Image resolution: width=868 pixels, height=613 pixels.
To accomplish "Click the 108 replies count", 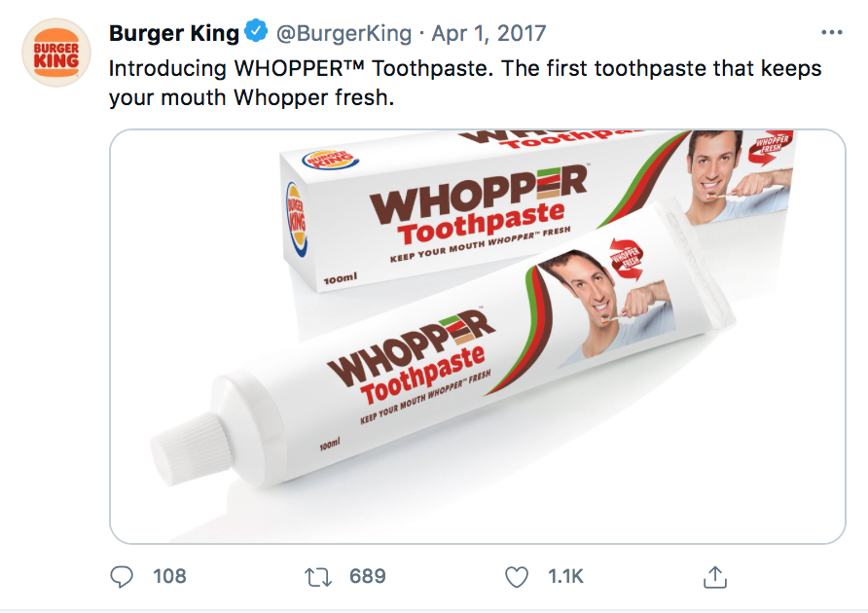I will [x=169, y=577].
